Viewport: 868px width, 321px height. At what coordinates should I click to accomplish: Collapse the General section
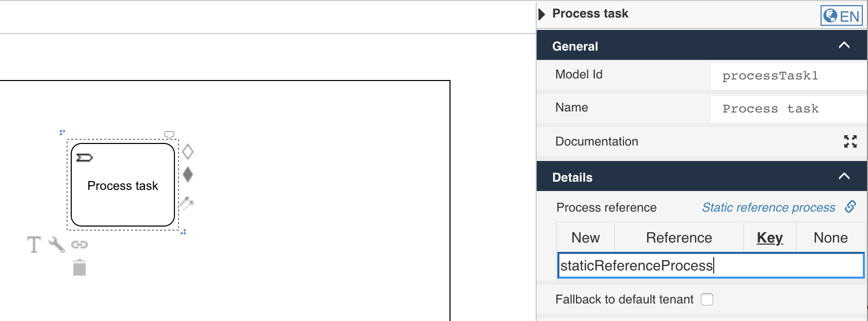tap(844, 45)
